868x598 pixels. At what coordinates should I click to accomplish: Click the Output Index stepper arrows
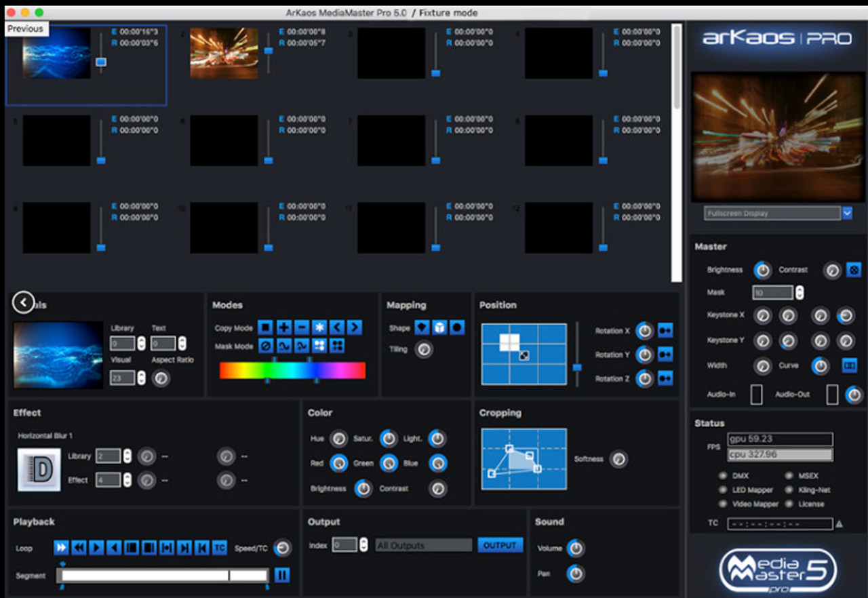point(363,544)
